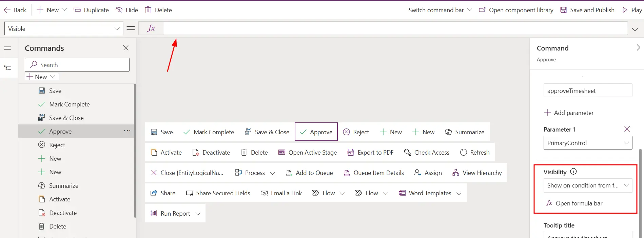This screenshot has height=238, width=644.
Task: Click Check Access icon
Action: point(408,152)
